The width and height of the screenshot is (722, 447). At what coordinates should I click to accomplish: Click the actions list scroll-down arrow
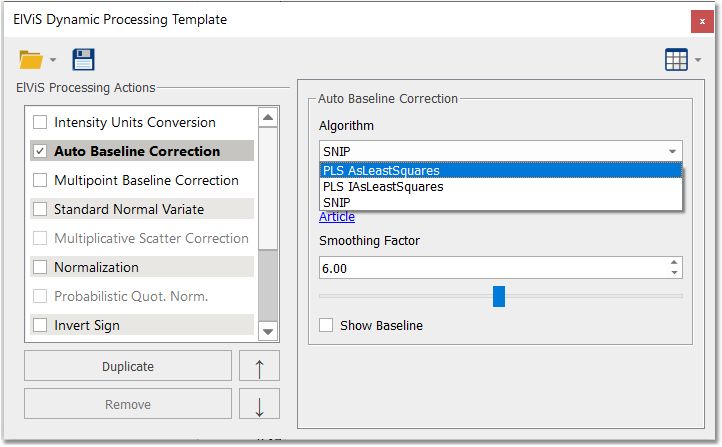268,331
